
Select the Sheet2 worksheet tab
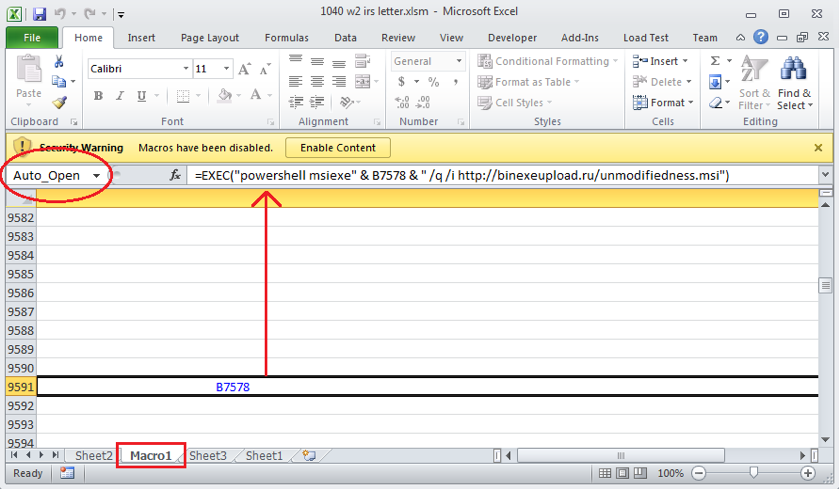pyautogui.click(x=94, y=456)
